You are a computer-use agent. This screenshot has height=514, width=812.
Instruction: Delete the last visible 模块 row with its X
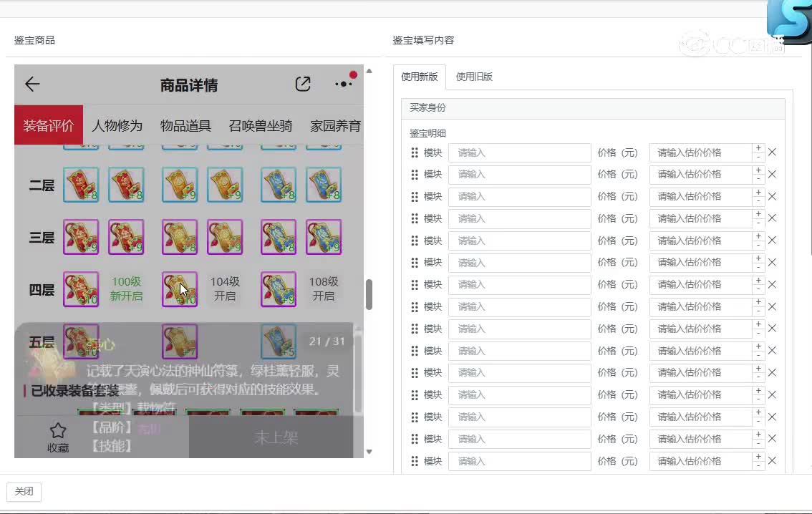pos(772,461)
